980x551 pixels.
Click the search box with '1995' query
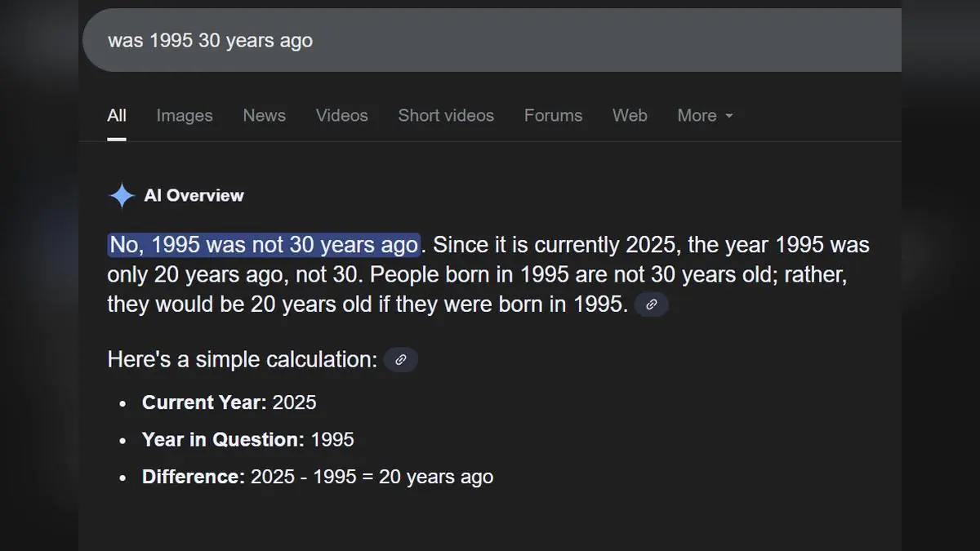pos(490,40)
